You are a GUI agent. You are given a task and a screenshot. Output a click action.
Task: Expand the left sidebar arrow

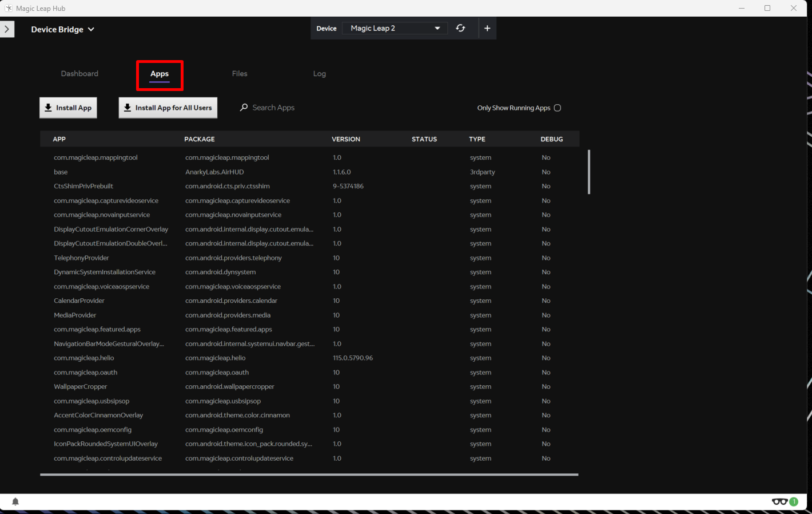pos(7,29)
